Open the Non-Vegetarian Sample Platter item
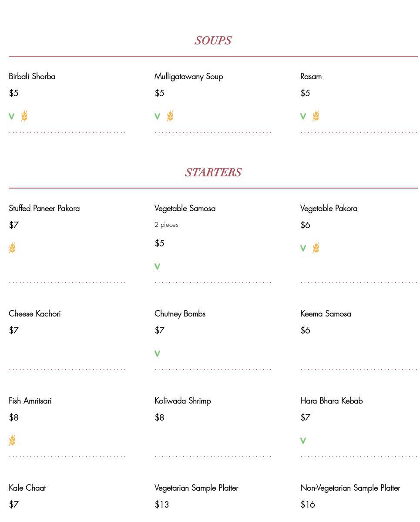This screenshot has width=420, height=522. [350, 488]
